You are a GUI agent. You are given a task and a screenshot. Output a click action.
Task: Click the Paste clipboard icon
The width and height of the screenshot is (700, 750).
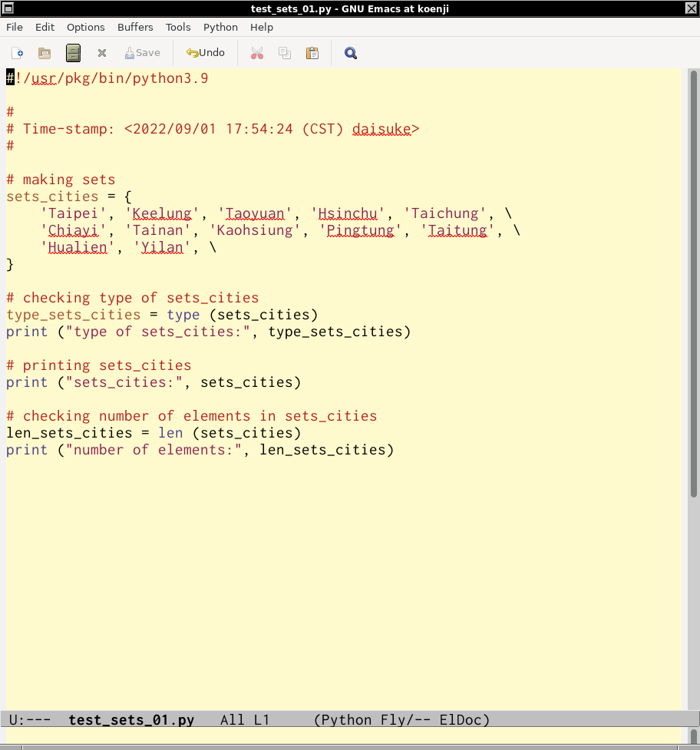[312, 53]
